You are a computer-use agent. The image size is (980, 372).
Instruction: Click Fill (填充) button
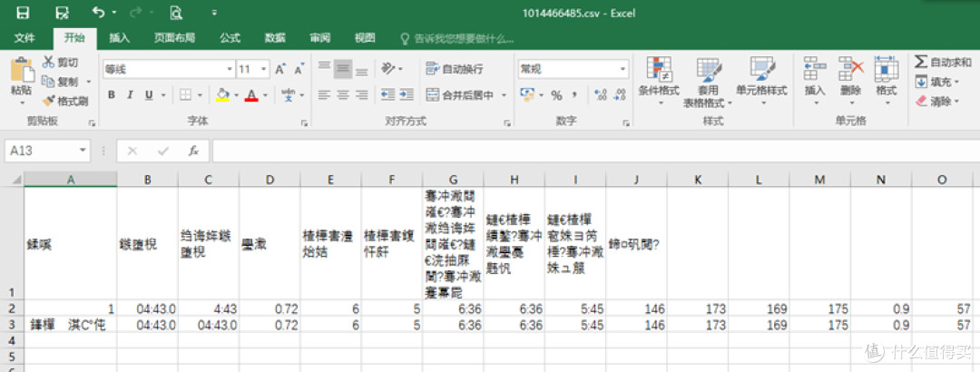[x=936, y=82]
